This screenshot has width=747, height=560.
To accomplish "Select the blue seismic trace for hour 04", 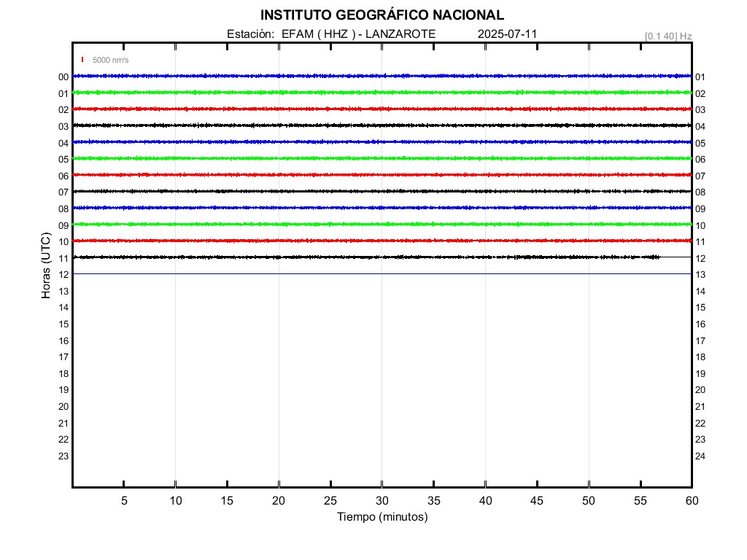I will pos(382,142).
